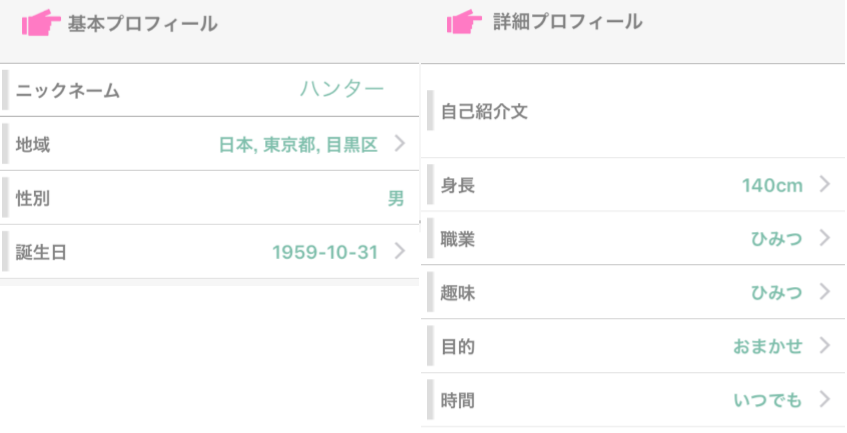Expand the 身長 height chevron
Screen dimensions: 847x433
tap(824, 184)
